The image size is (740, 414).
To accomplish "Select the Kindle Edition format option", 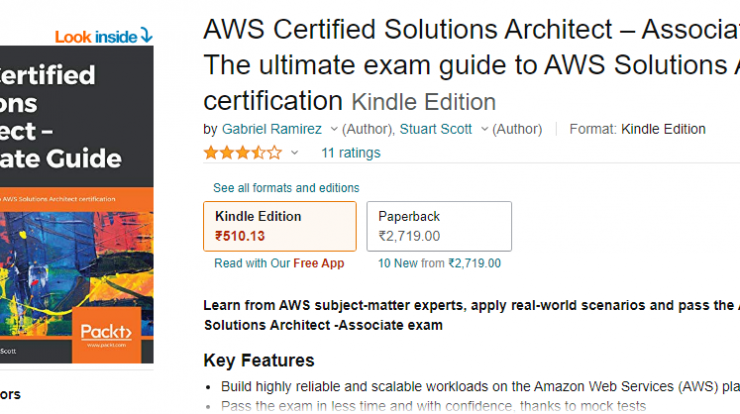I will 280,226.
